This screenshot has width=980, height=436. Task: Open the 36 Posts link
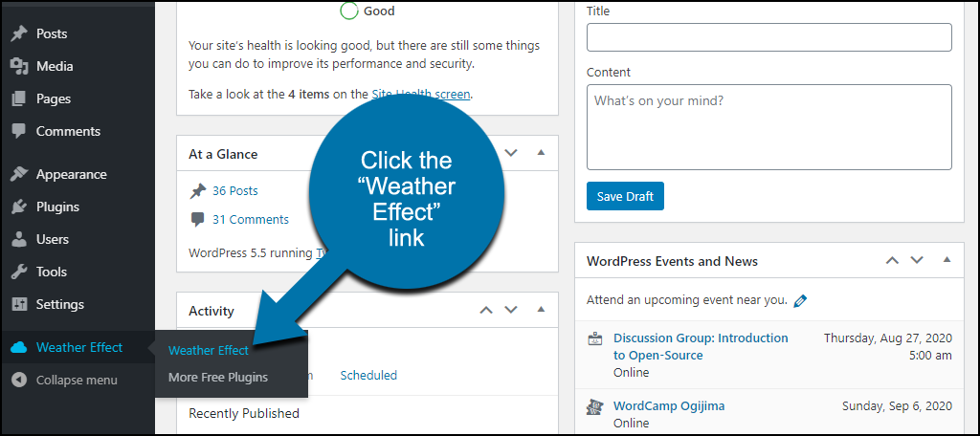pos(235,190)
